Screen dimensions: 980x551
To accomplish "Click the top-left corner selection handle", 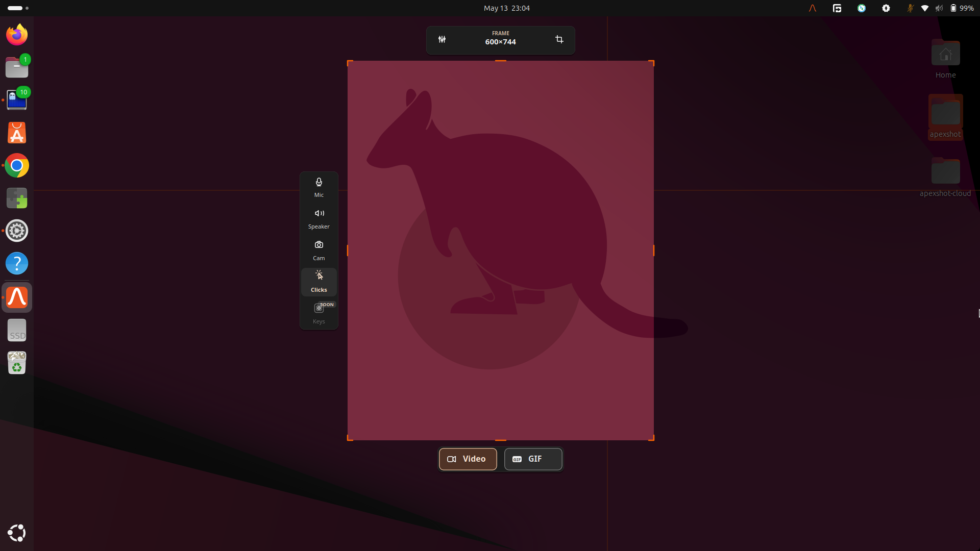I will [x=350, y=63].
